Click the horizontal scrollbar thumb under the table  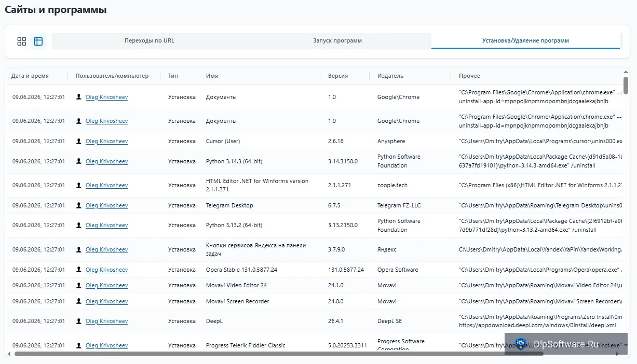point(279,354)
